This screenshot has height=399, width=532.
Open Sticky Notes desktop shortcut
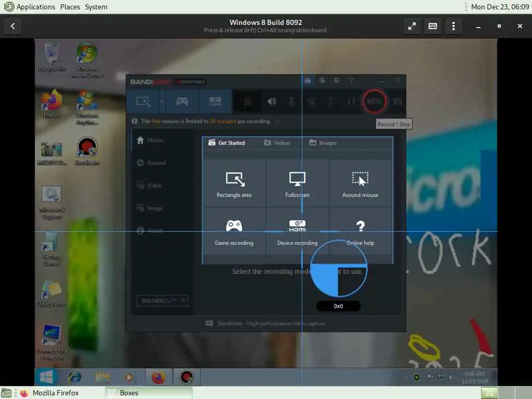pyautogui.click(x=51, y=293)
